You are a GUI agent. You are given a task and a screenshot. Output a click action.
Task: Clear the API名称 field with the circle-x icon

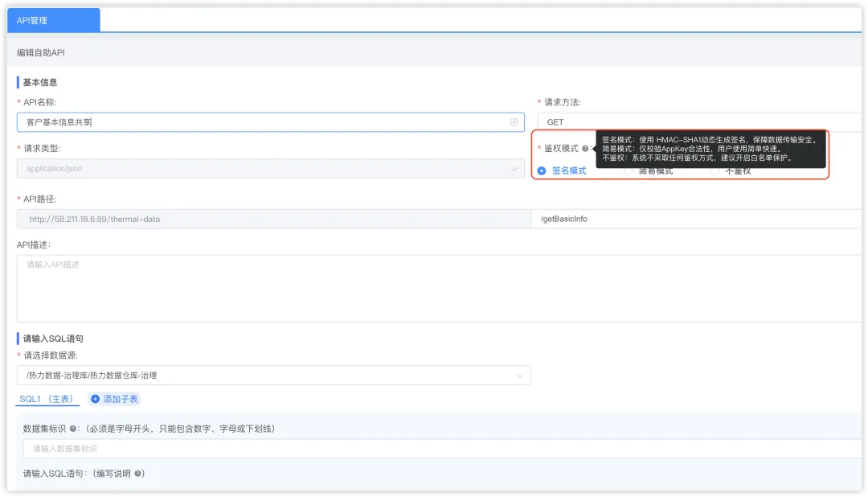(x=514, y=122)
